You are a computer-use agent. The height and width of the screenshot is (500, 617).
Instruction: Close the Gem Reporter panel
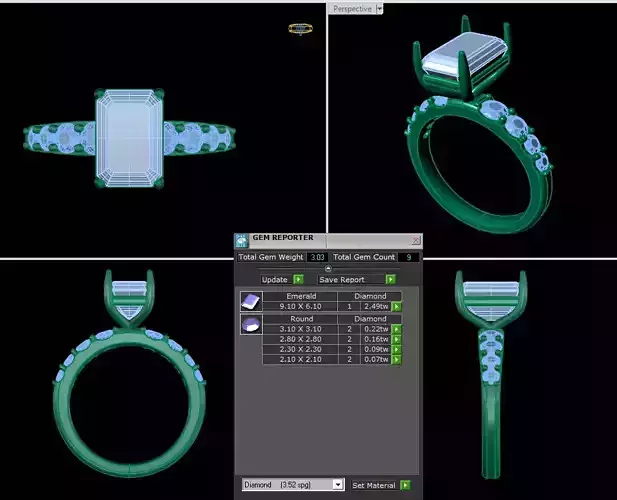point(416,240)
